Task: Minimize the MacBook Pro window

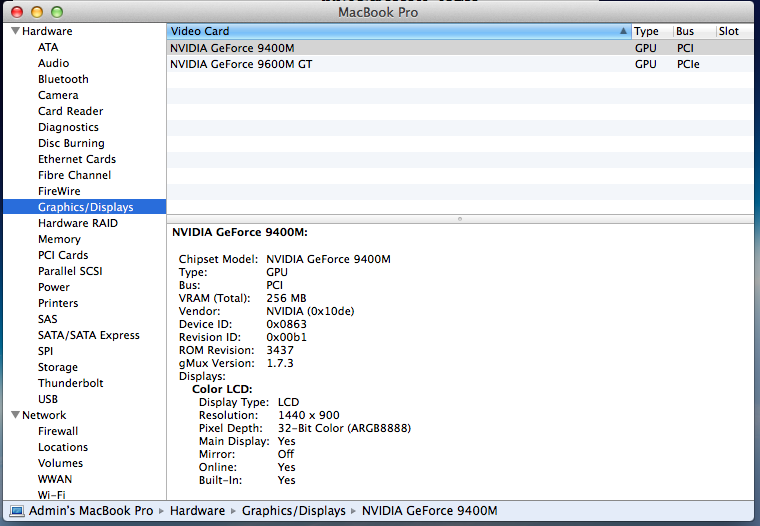Action: pos(37,12)
